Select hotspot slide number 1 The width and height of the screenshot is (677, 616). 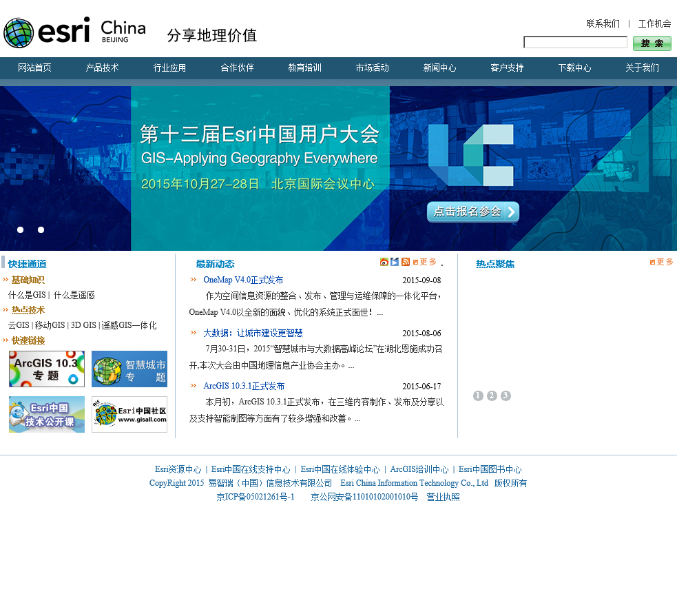point(478,396)
